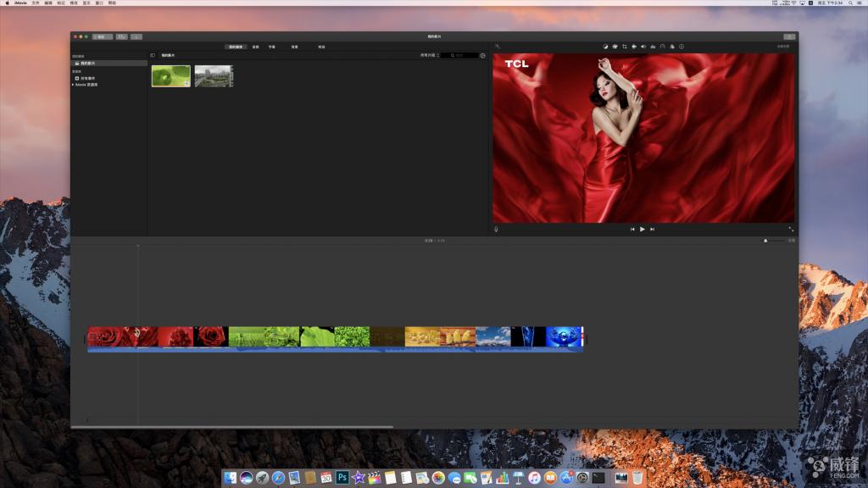Select the green kiwi clip thumbnail
The height and width of the screenshot is (488, 868).
point(170,76)
